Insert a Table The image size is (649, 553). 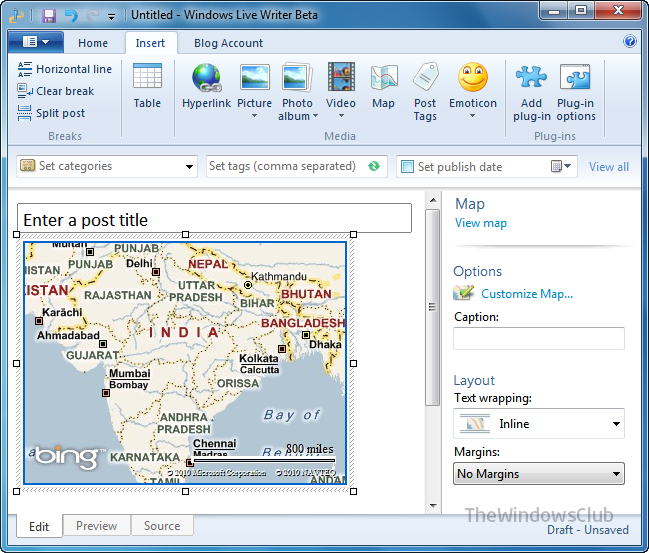[147, 86]
